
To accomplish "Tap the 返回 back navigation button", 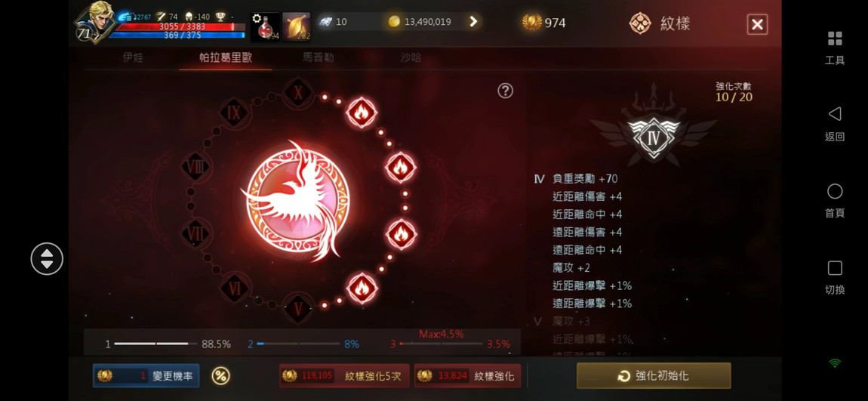I will tap(835, 124).
